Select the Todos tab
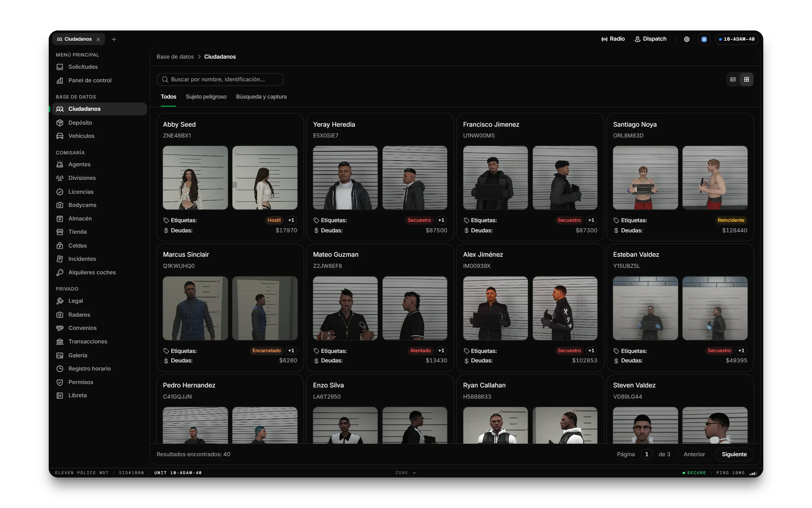This screenshot has width=812, height=508. (x=168, y=97)
